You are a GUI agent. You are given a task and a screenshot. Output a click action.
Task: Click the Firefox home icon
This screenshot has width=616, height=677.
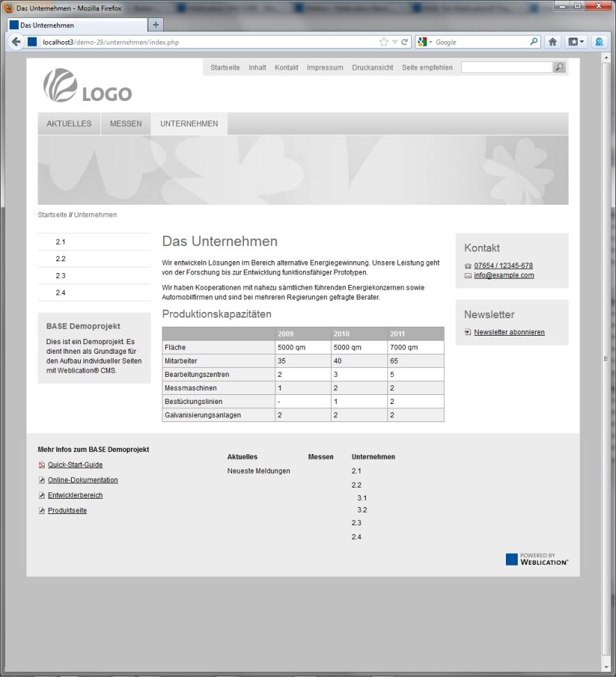(x=553, y=41)
